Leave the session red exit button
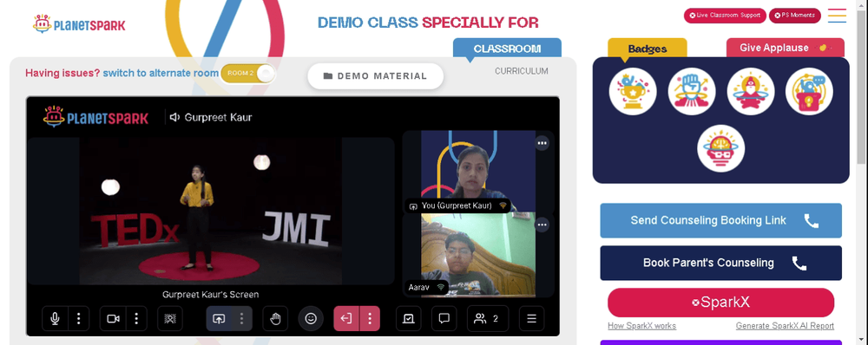868x345 pixels. (x=346, y=318)
